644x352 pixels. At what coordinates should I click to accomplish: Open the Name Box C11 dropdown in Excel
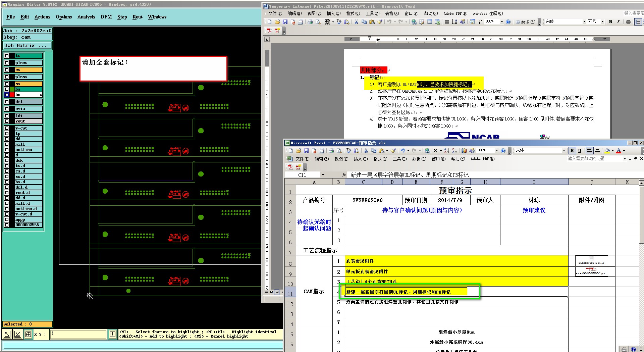point(323,175)
